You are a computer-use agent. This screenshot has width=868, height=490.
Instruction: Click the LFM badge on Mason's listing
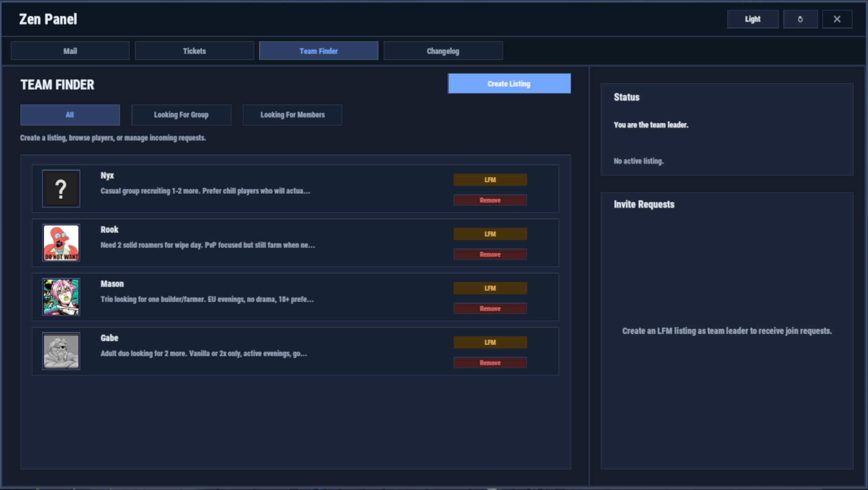point(490,288)
